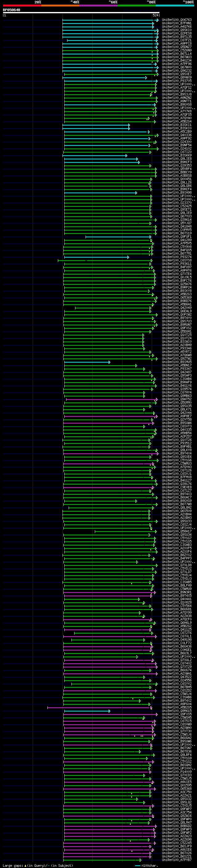197x868 pixels.
Task: Click the UniRef100_B3SKI1 label
Action: 177,125
